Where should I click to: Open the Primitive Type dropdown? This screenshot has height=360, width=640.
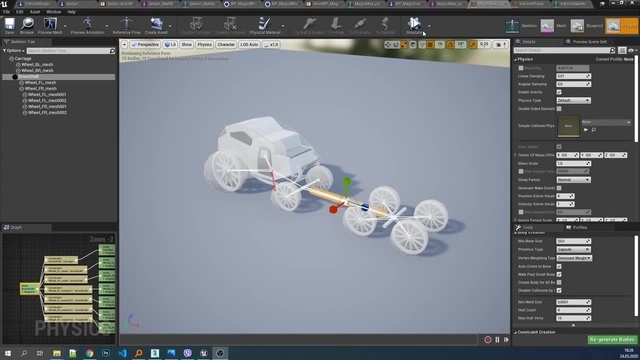pyautogui.click(x=573, y=249)
